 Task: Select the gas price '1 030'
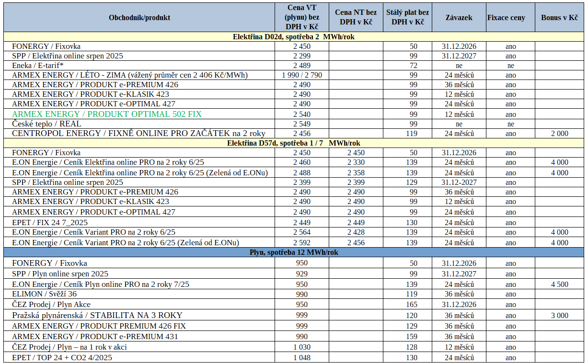302,347
